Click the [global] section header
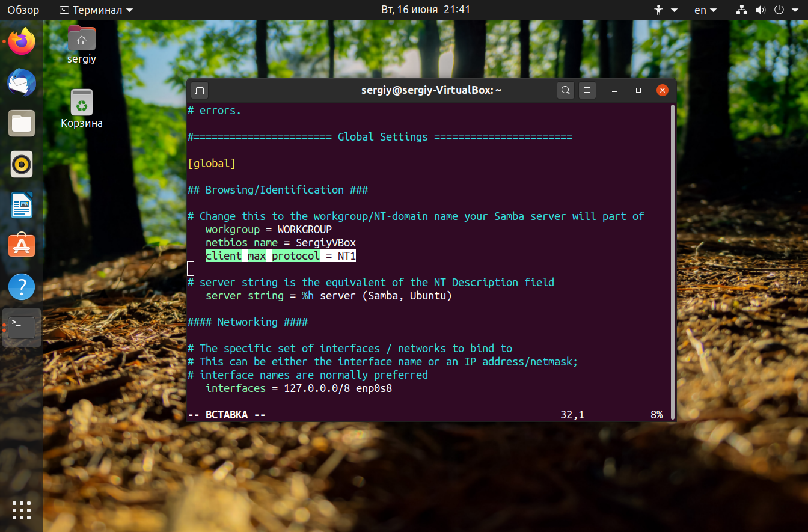Image resolution: width=808 pixels, height=532 pixels. [x=212, y=163]
